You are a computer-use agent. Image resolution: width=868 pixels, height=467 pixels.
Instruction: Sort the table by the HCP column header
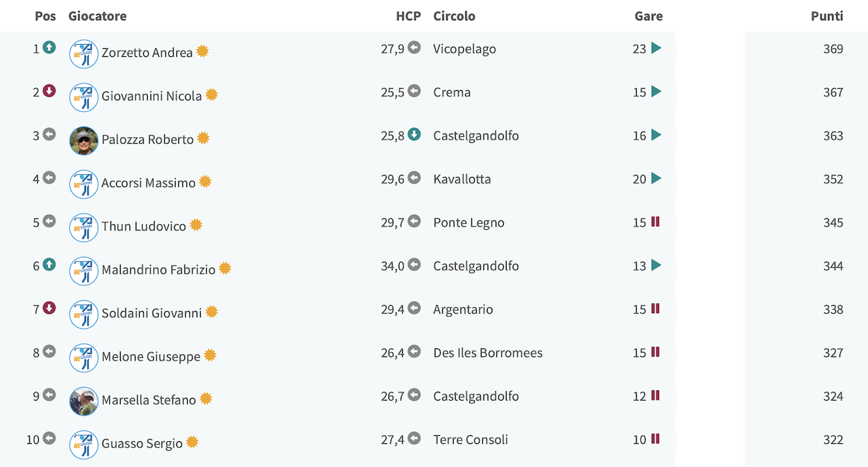[408, 16]
